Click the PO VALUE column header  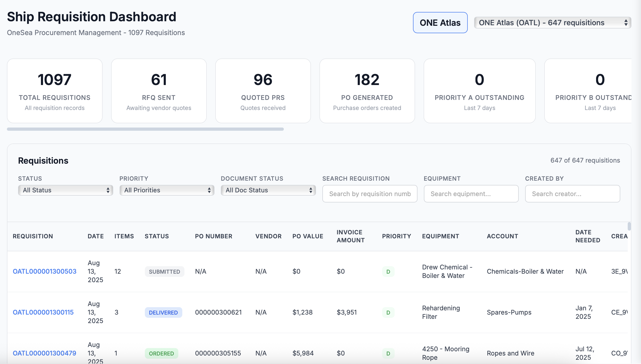(x=307, y=236)
